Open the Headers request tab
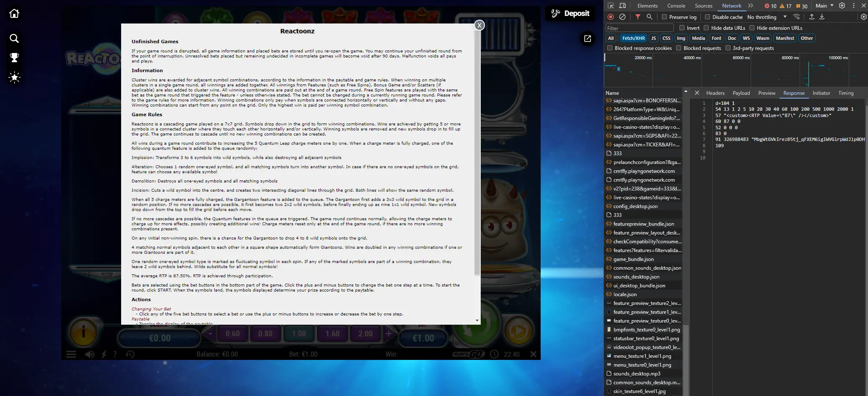 pos(715,93)
